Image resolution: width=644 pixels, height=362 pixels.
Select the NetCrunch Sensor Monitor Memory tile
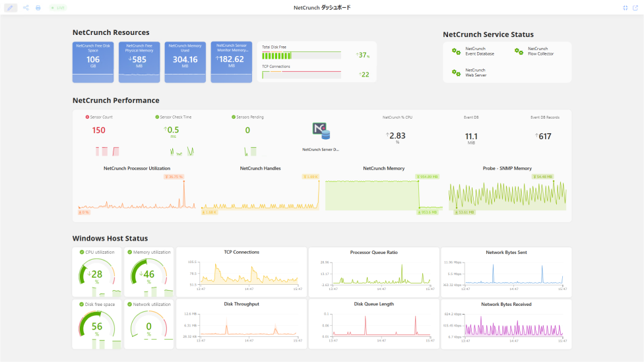[231, 62]
